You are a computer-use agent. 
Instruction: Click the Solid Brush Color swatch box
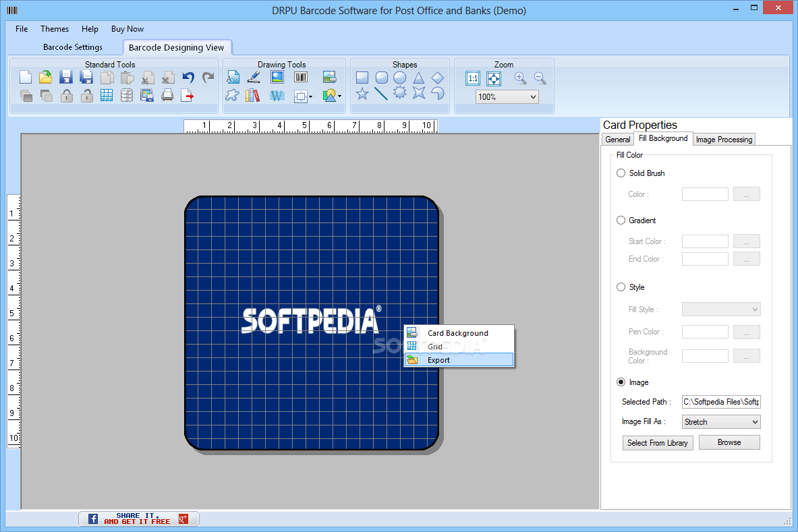pos(705,194)
